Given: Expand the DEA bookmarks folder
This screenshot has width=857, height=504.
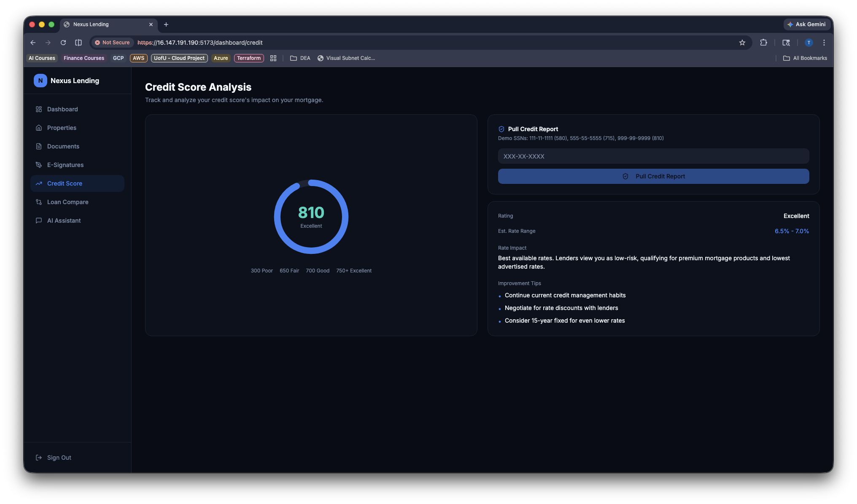Looking at the screenshot, I should point(300,58).
